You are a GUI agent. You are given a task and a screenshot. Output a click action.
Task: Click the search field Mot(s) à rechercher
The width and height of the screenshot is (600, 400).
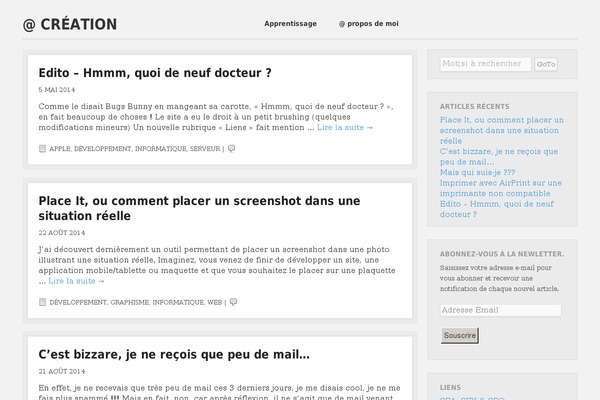485,64
